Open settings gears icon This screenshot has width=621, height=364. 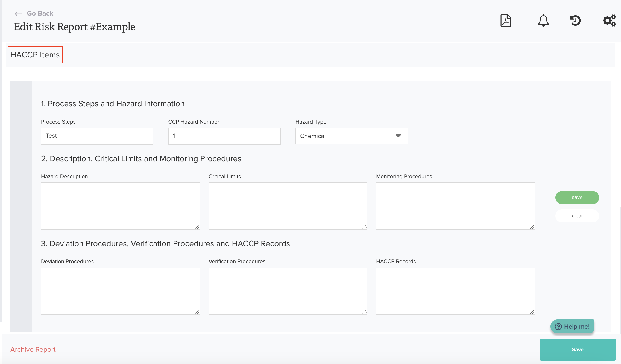pos(609,20)
